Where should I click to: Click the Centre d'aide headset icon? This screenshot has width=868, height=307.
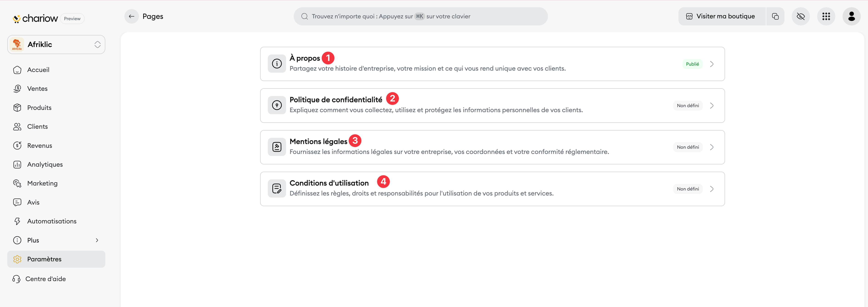pos(16,279)
